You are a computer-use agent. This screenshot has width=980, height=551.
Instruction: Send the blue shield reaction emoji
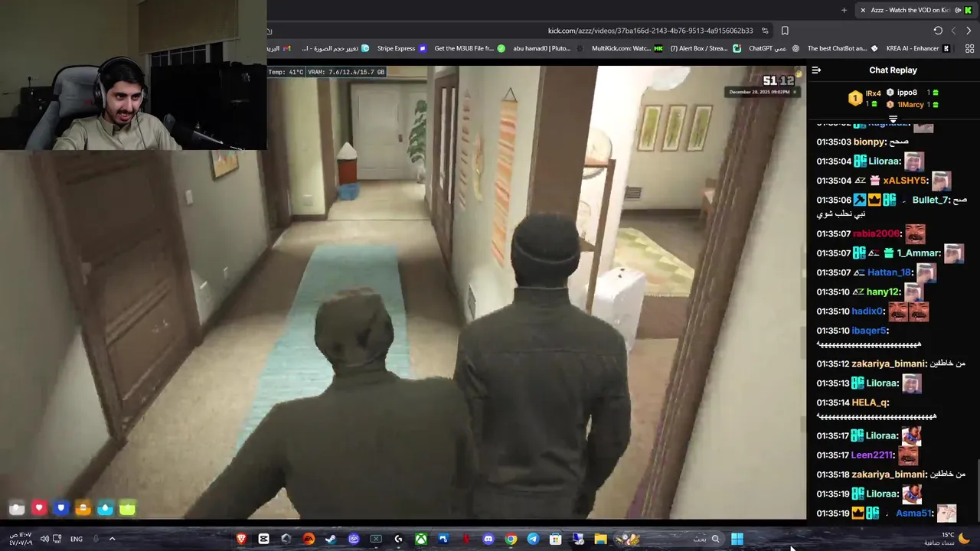pos(61,508)
